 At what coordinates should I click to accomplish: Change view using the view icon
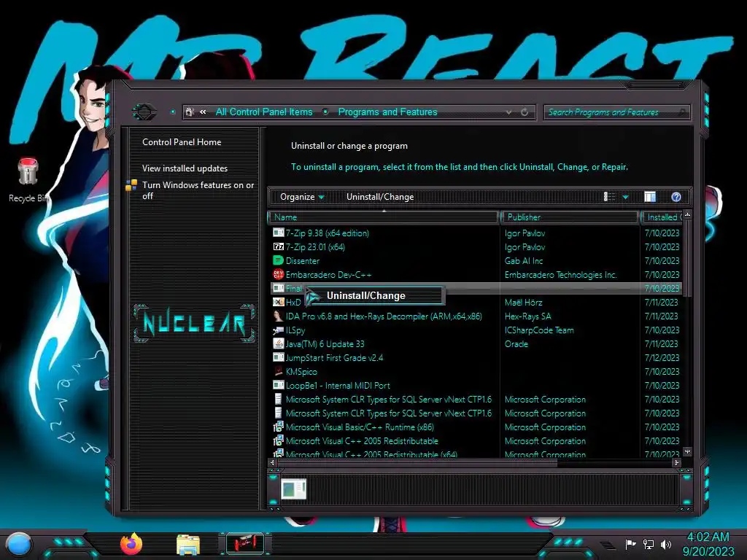pos(609,197)
